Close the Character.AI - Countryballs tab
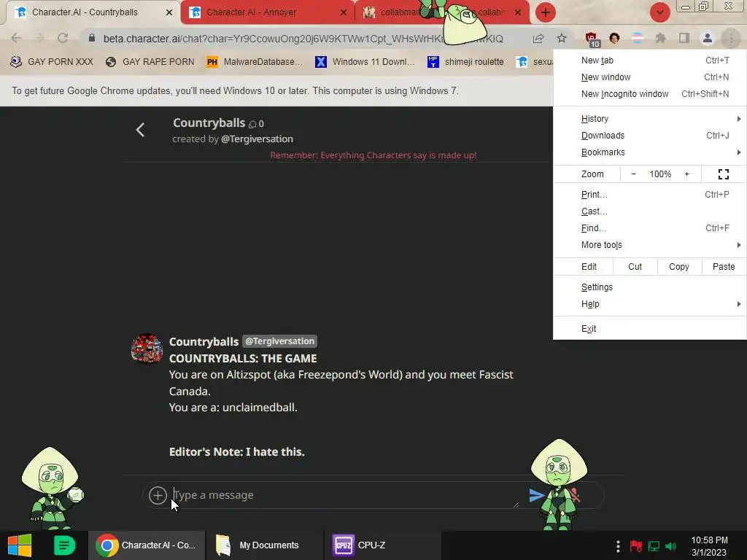 (x=169, y=12)
